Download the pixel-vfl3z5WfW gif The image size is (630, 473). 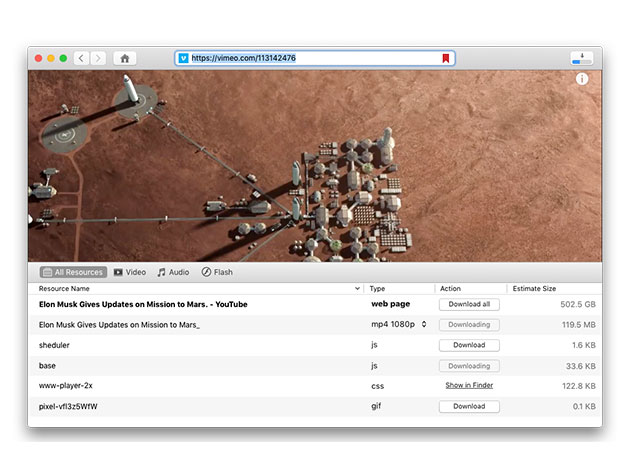469,406
